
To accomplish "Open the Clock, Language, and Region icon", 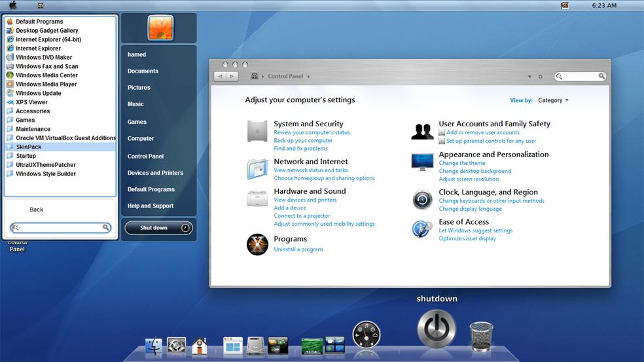I will (x=422, y=200).
